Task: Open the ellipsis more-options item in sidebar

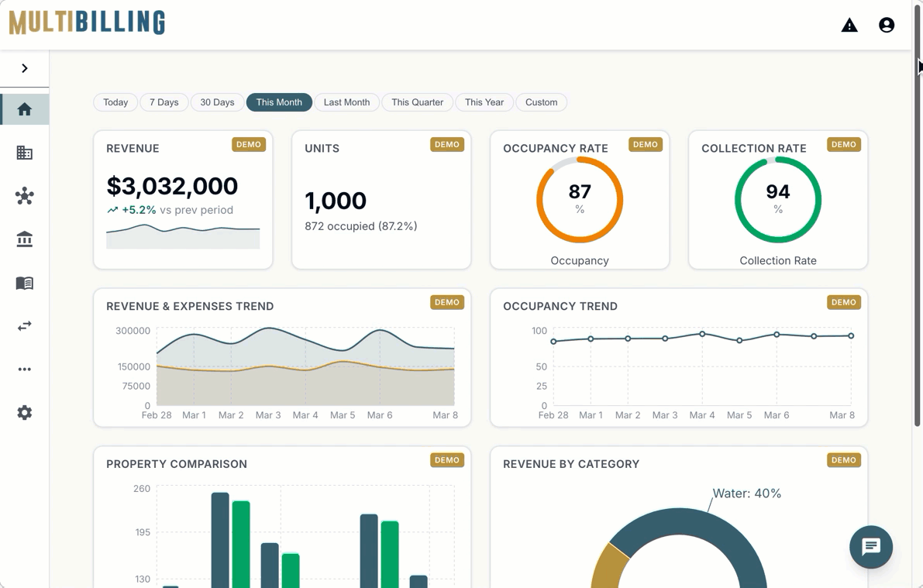Action: (x=24, y=370)
